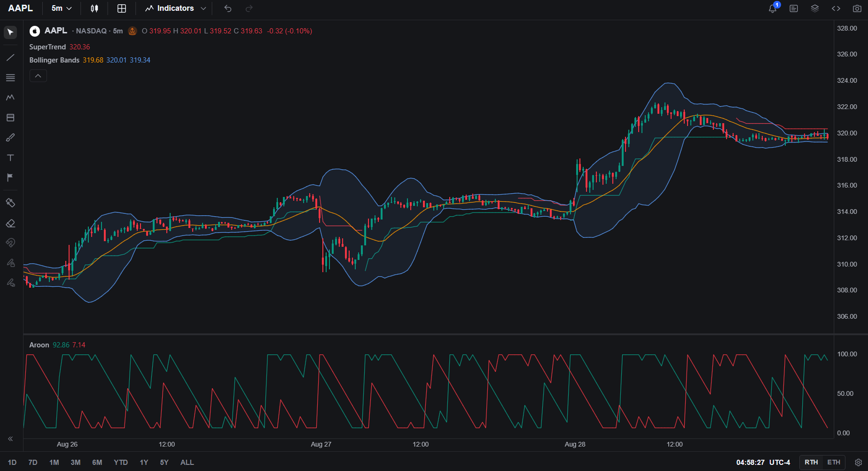This screenshot has height=471, width=868.
Task: Toggle the magnet snap mode
Action: tap(10, 243)
